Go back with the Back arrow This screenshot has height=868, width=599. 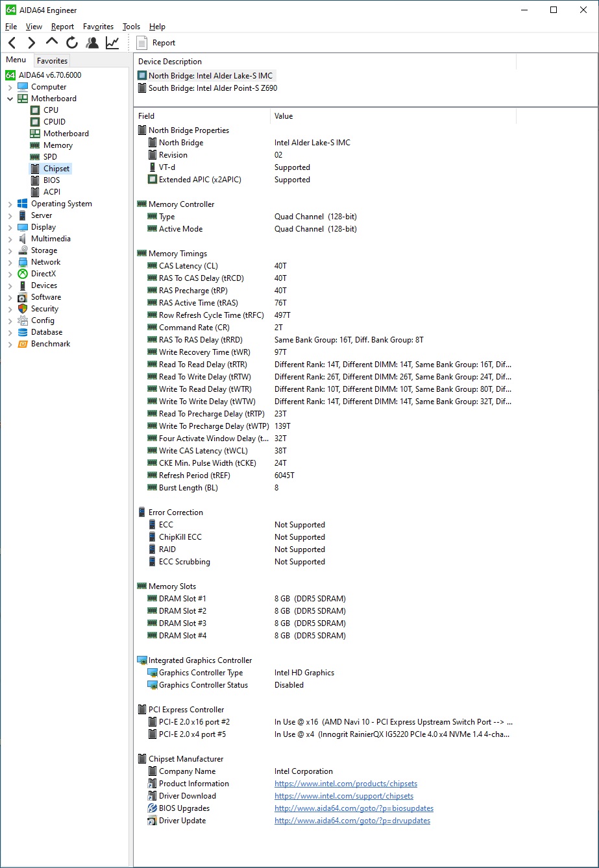(12, 43)
